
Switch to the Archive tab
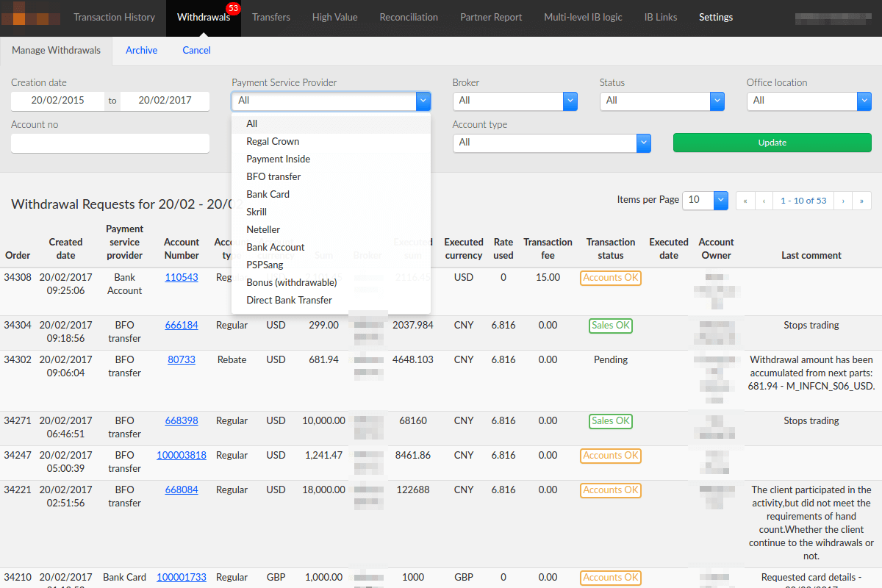(141, 51)
